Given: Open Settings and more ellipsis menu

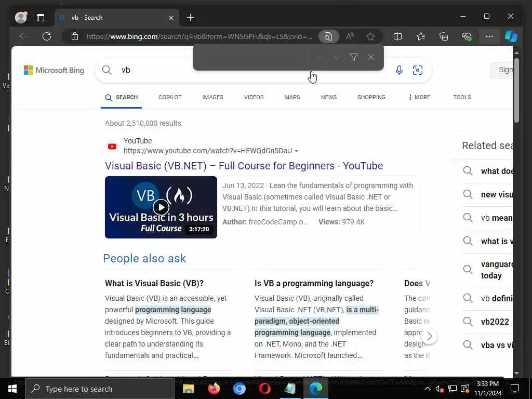Looking at the screenshot, I should [489, 36].
